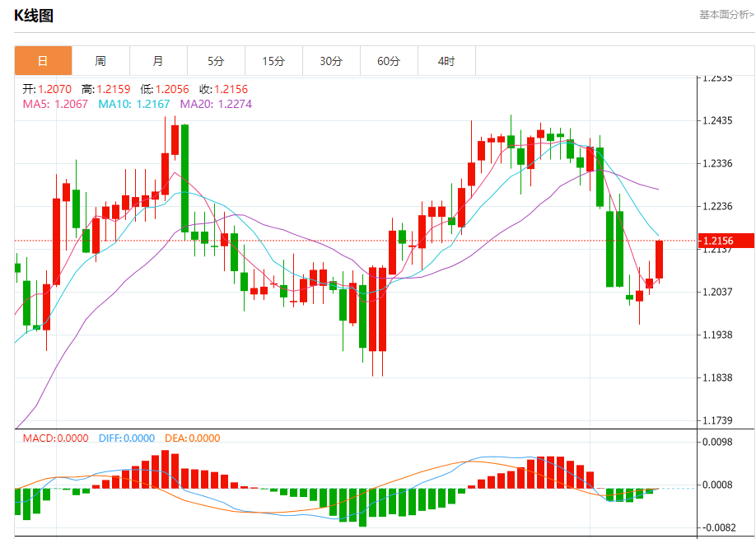Click the 收: 1.2156 close price
The height and width of the screenshot is (539, 756).
click(224, 89)
